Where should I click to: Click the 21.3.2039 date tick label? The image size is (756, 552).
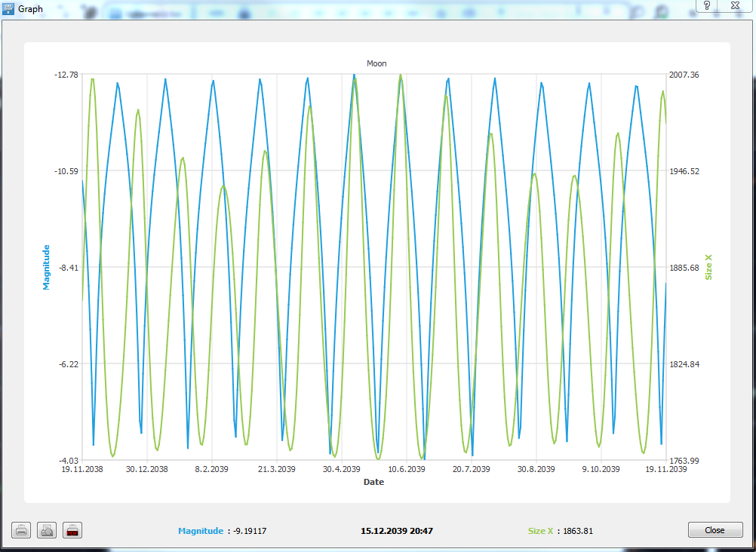[277, 470]
